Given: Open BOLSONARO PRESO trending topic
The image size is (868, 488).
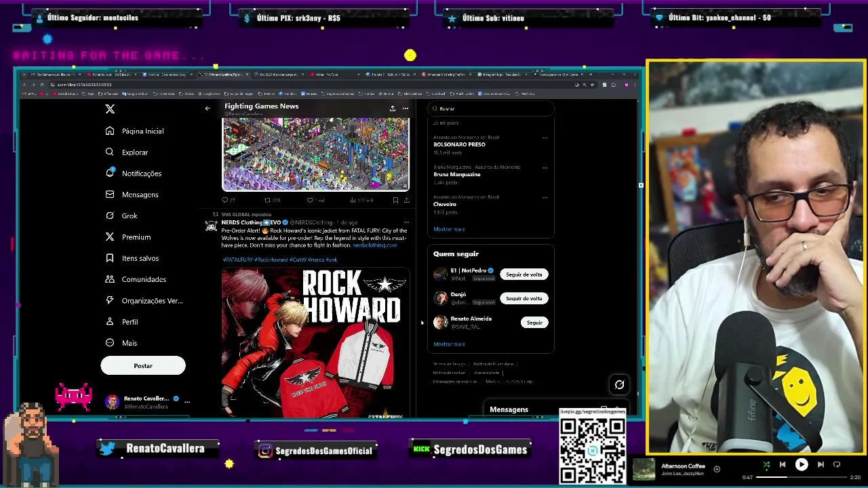Looking at the screenshot, I should [x=459, y=144].
